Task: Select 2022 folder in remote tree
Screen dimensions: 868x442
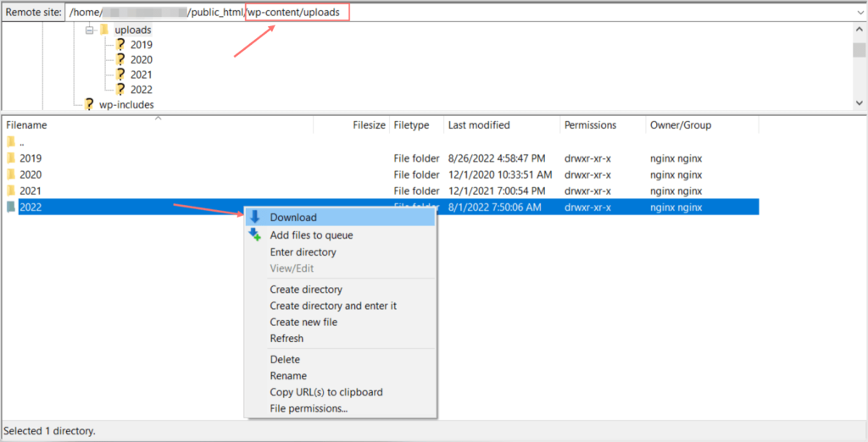Action: 142,90
